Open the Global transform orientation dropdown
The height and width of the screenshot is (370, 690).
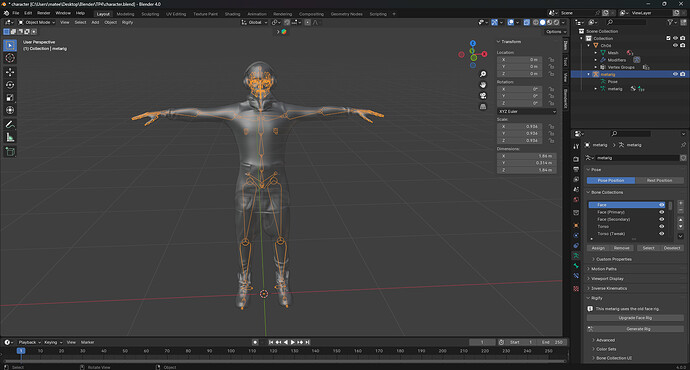[x=254, y=22]
